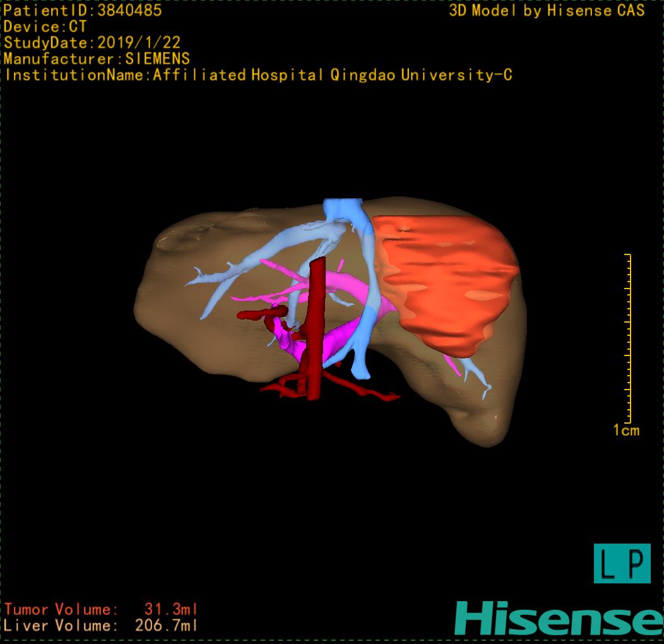This screenshot has height=644, width=664.
Task: Click the Manufacturer:SIEMENS text
Action: pyautogui.click(x=97, y=59)
